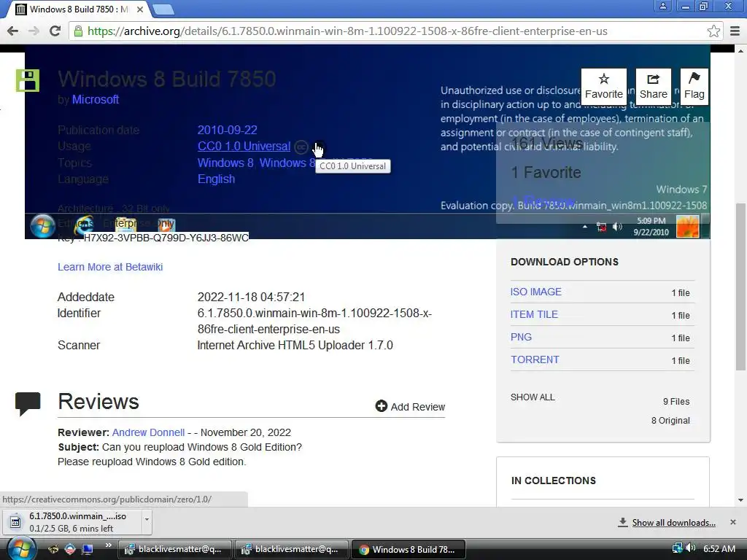
Task: Open the ITEM TILE download option
Action: (534, 314)
